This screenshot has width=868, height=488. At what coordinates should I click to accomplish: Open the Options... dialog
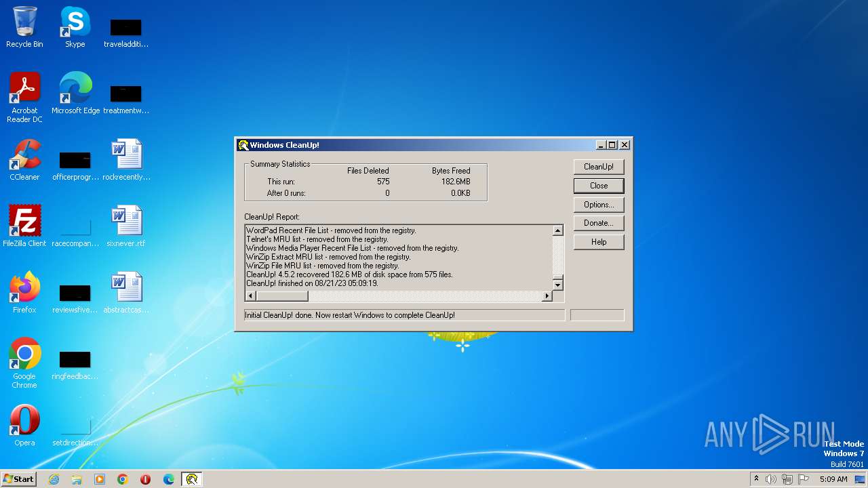coord(599,205)
